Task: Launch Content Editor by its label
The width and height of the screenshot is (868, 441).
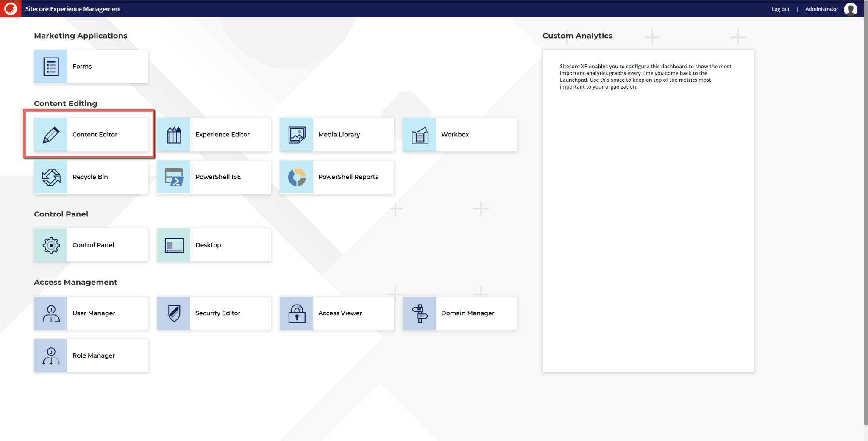Action: (95, 135)
